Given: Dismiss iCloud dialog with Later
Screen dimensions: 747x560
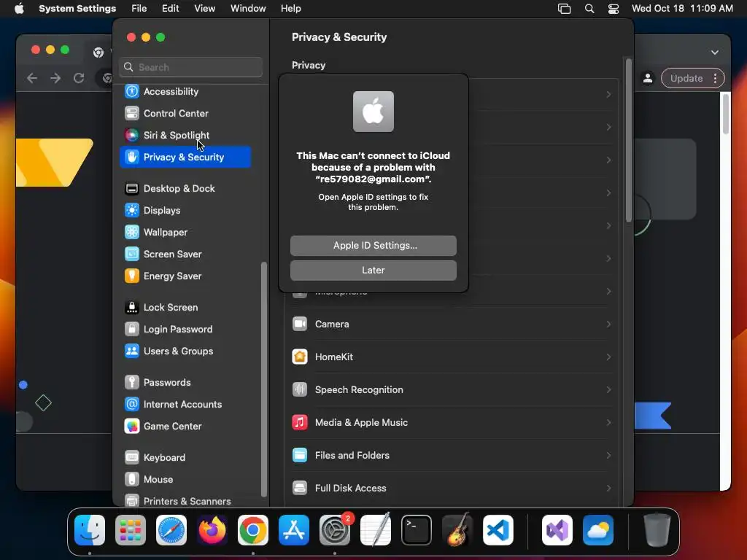Looking at the screenshot, I should click(x=373, y=271).
